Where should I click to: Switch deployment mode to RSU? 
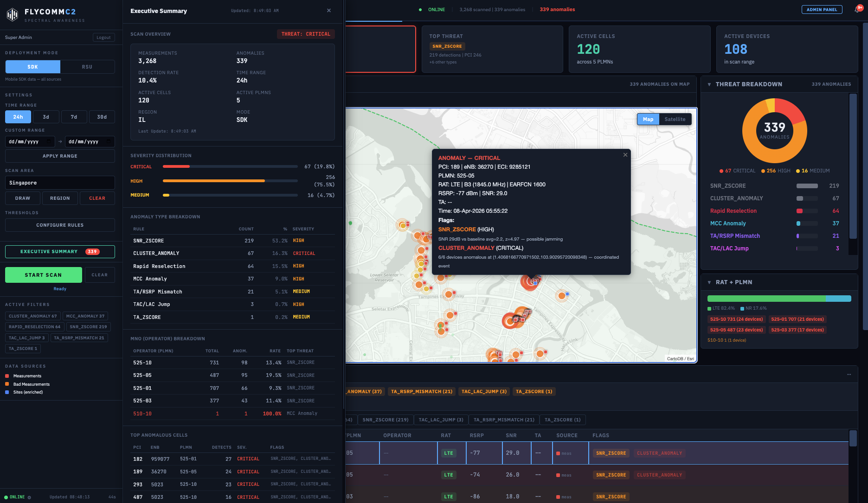pos(87,67)
